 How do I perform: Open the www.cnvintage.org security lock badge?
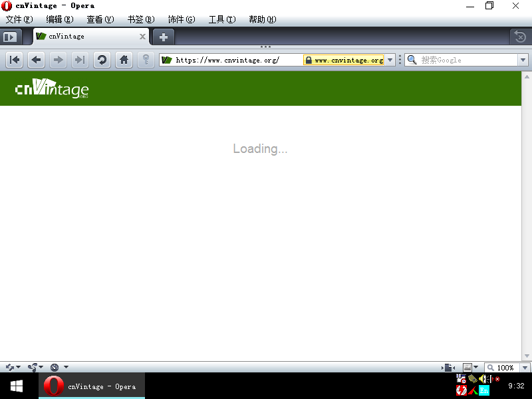(x=344, y=60)
